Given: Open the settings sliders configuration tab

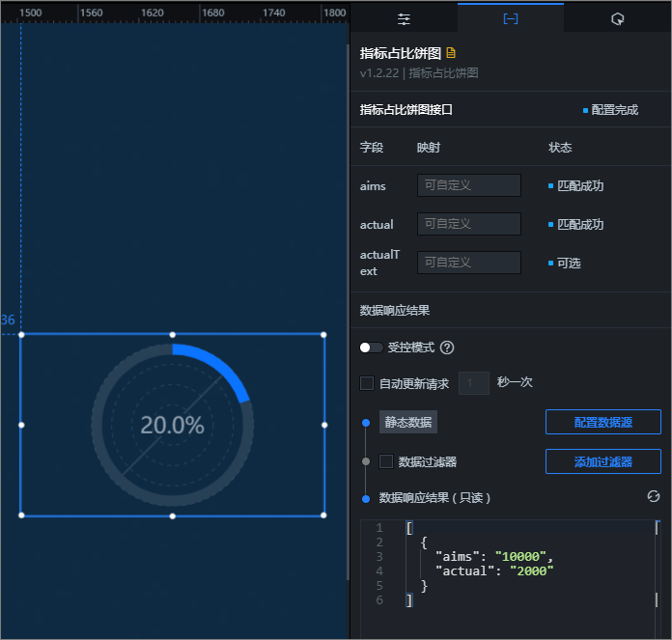Looking at the screenshot, I should 404,19.
